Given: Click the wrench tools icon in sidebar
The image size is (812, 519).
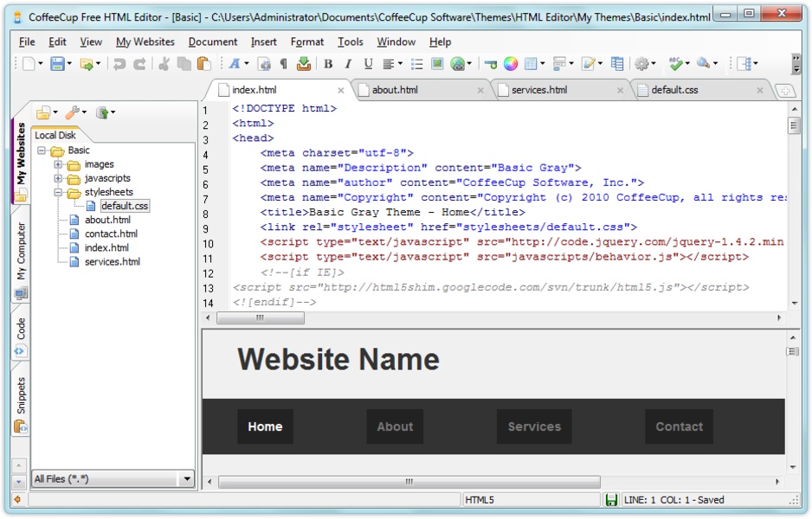Looking at the screenshot, I should (73, 112).
